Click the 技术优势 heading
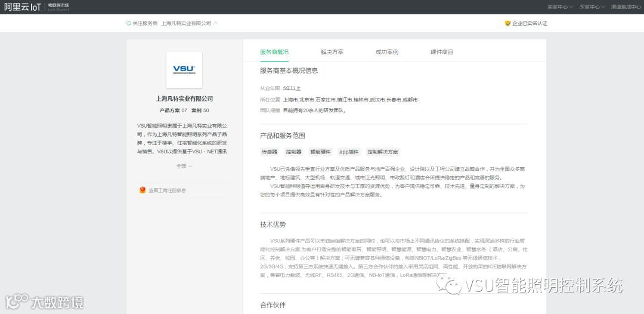 click(x=273, y=225)
